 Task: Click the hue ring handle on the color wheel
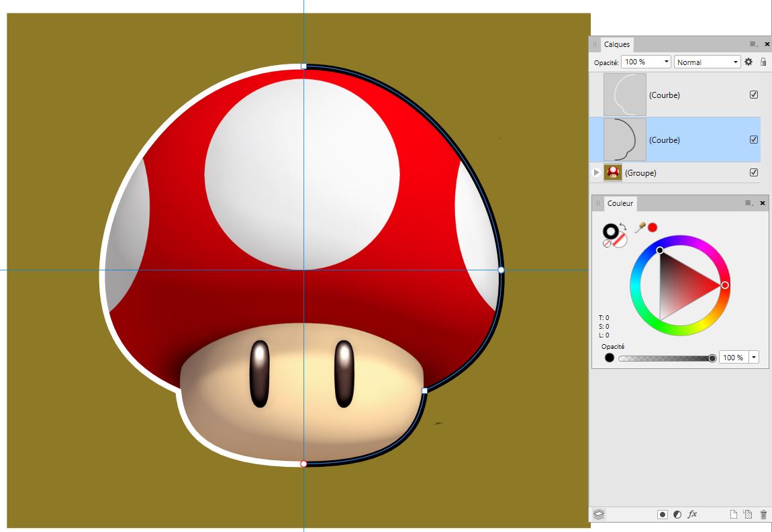point(725,285)
